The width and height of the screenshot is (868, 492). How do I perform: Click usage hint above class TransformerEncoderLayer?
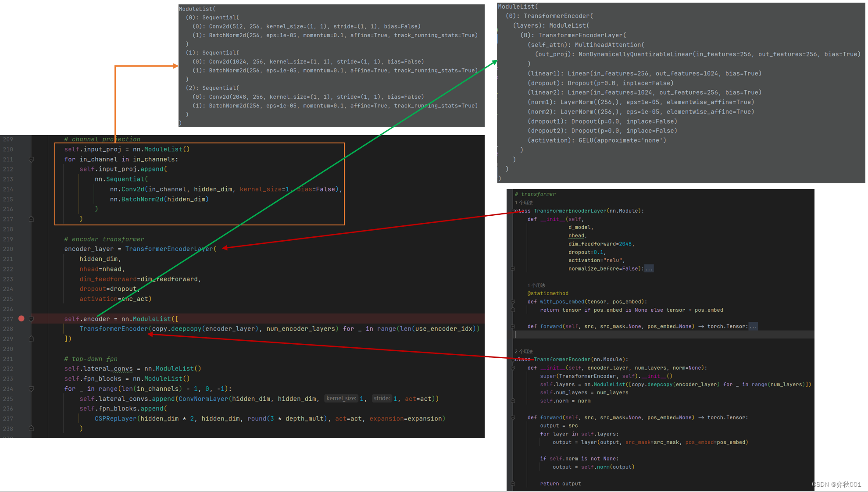click(524, 203)
